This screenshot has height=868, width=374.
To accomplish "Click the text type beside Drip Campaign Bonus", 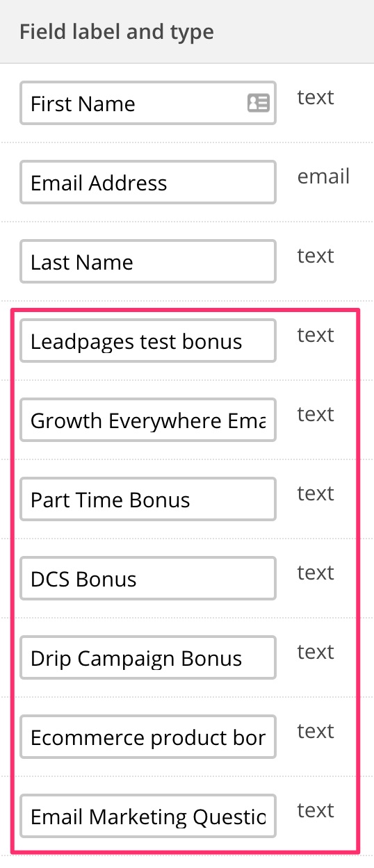I will (x=316, y=652).
